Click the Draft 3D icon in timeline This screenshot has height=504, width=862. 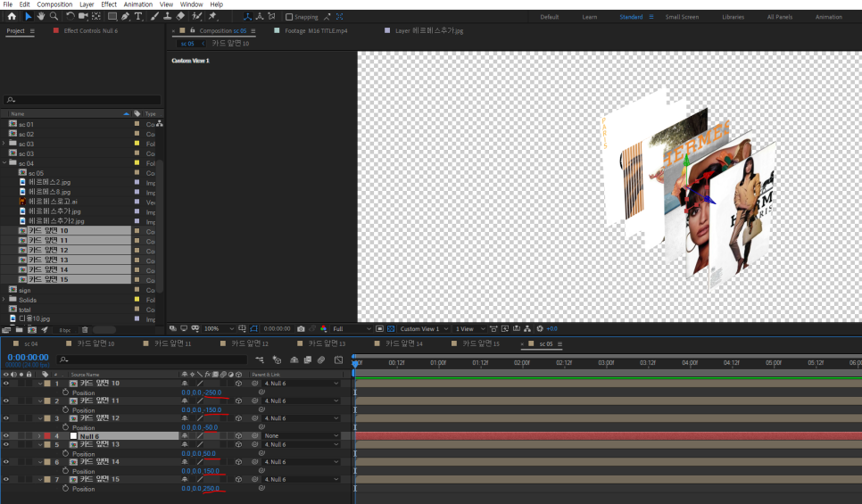pyautogui.click(x=277, y=360)
